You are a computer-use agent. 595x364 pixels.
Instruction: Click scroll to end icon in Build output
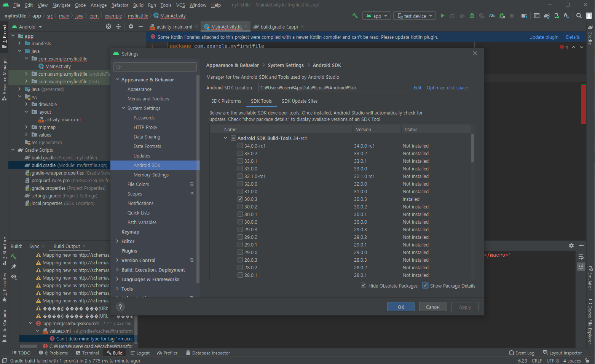click(581, 267)
